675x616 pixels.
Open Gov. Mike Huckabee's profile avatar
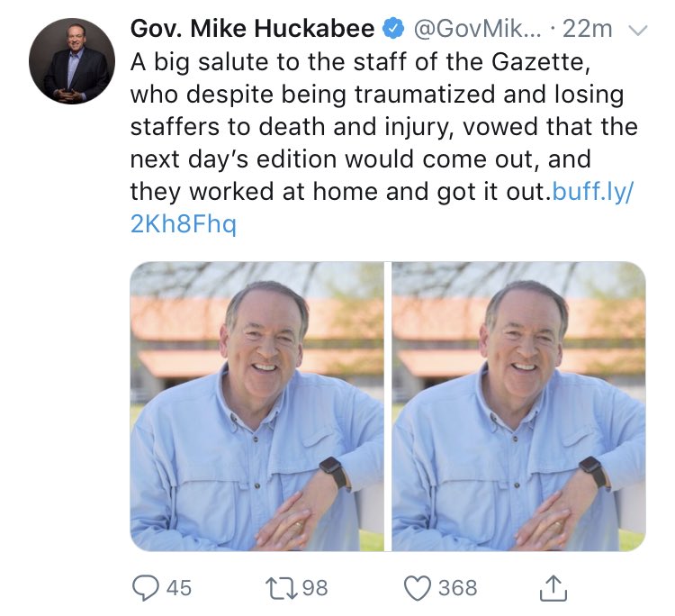[x=72, y=61]
